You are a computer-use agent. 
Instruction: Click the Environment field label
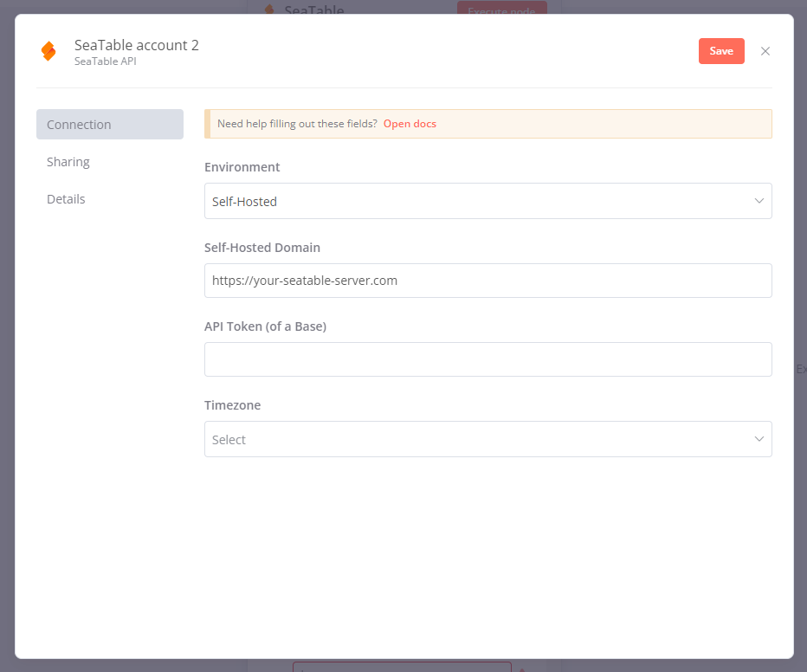[242, 167]
